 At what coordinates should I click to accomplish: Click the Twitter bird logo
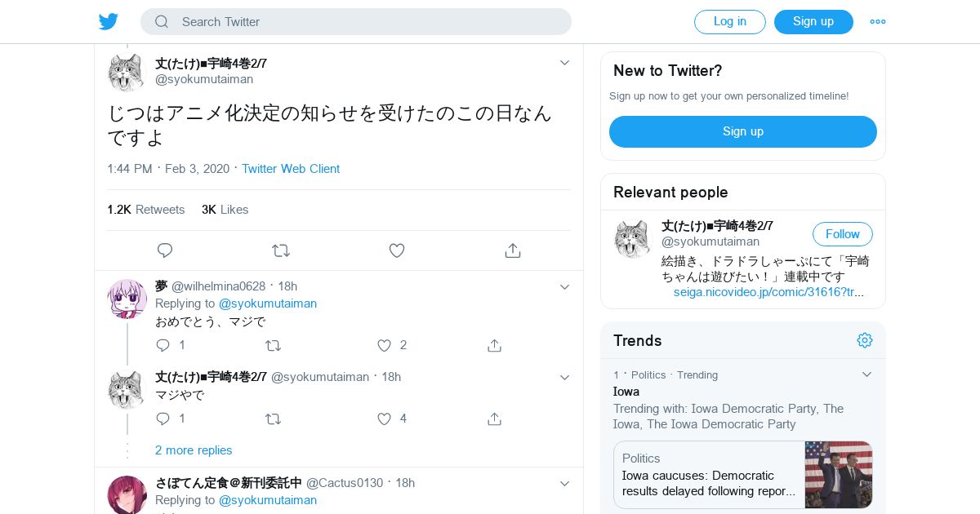click(x=109, y=21)
